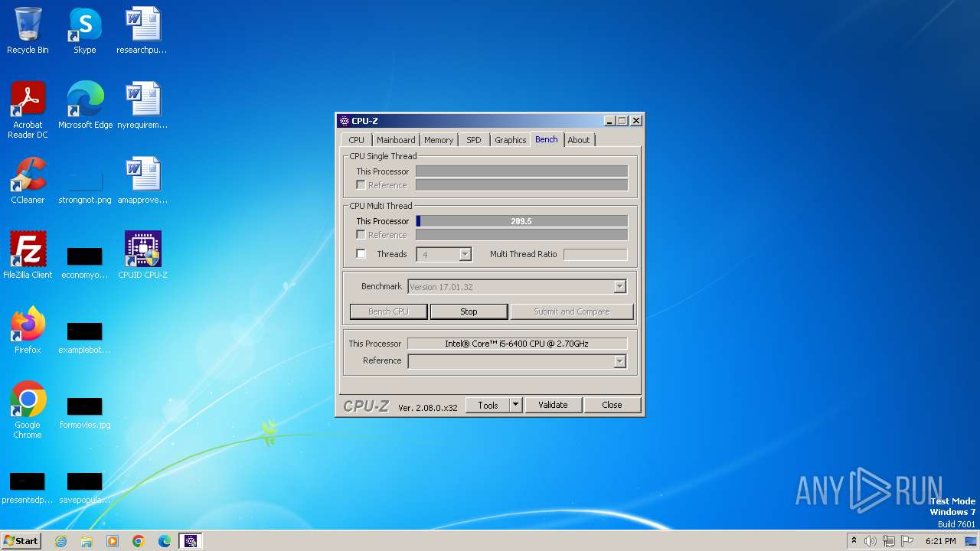
Task: Click the Single Thread Reference bar
Action: tap(521, 185)
